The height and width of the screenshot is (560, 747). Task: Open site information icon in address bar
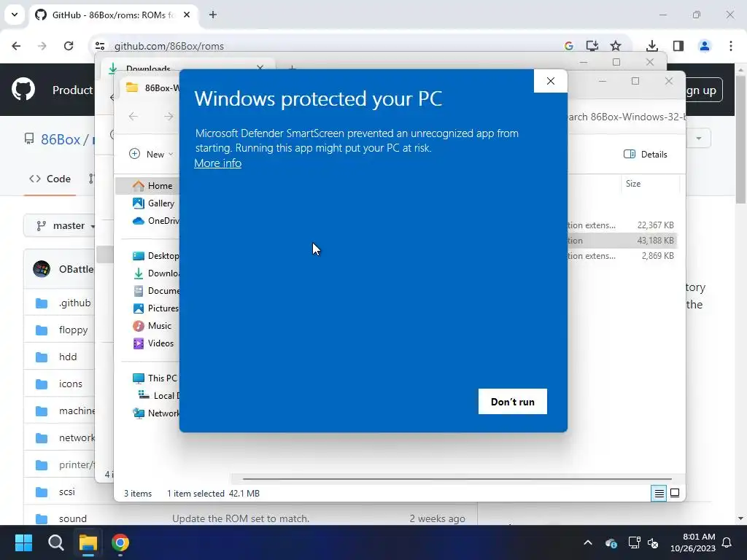(99, 46)
